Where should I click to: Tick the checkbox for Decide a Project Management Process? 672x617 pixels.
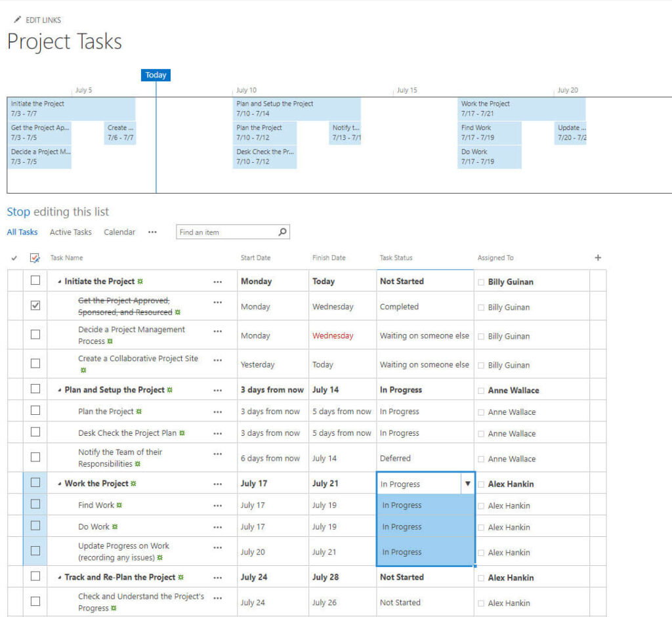point(35,335)
